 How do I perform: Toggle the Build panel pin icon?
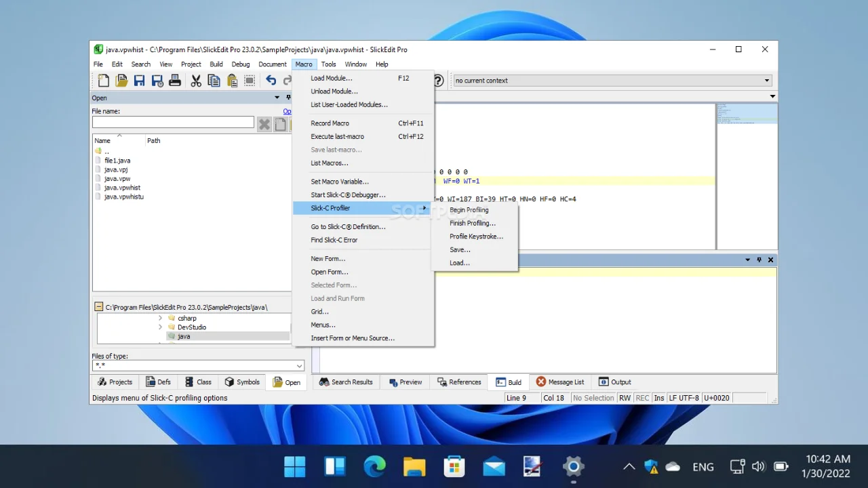pos(759,260)
